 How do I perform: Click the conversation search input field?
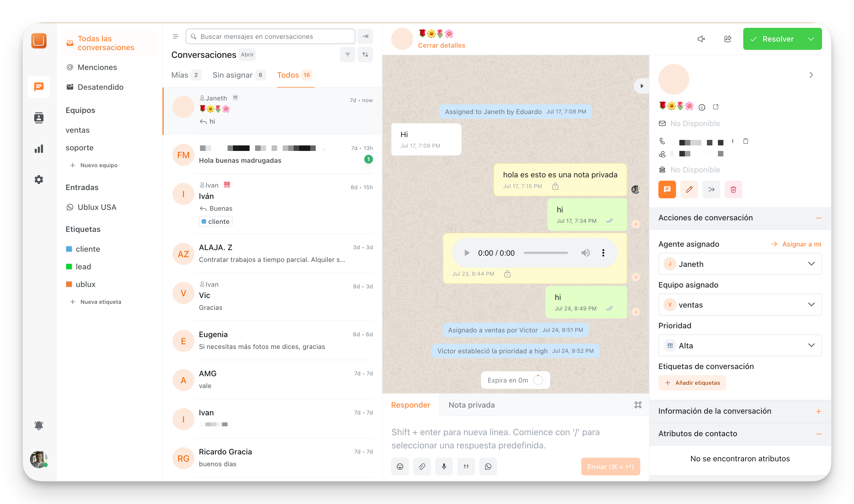coord(270,36)
